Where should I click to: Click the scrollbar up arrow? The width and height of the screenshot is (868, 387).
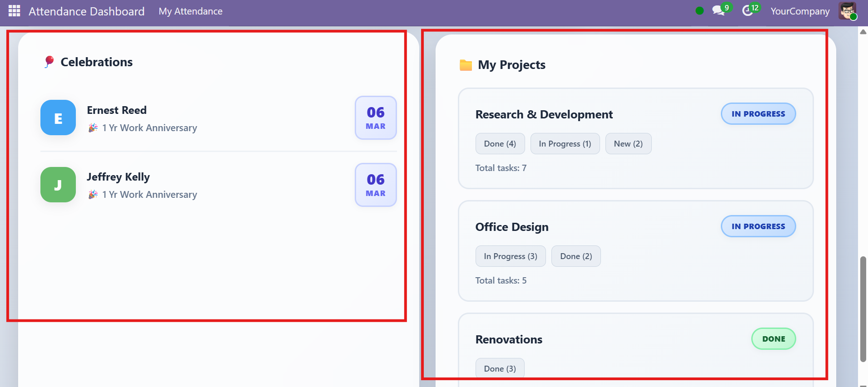(x=863, y=32)
